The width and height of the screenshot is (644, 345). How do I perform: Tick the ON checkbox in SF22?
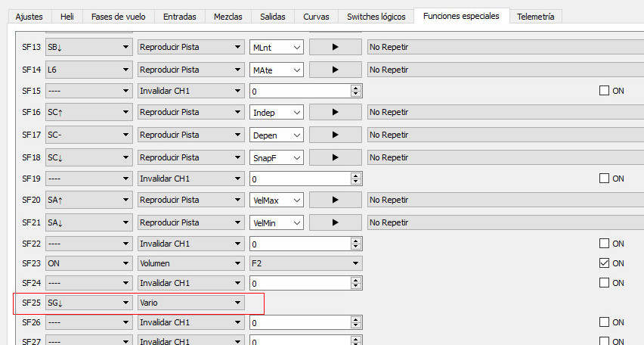coord(604,244)
